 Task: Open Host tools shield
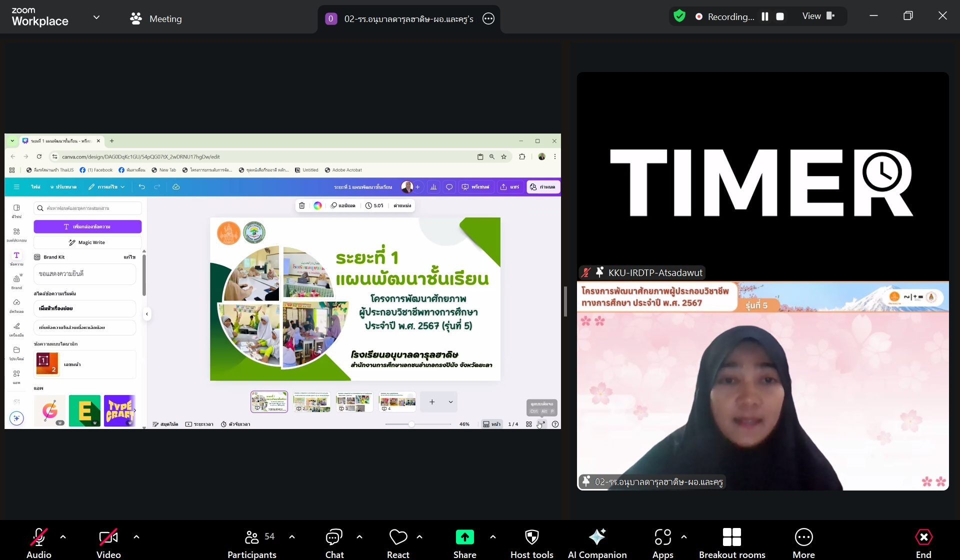click(x=531, y=537)
